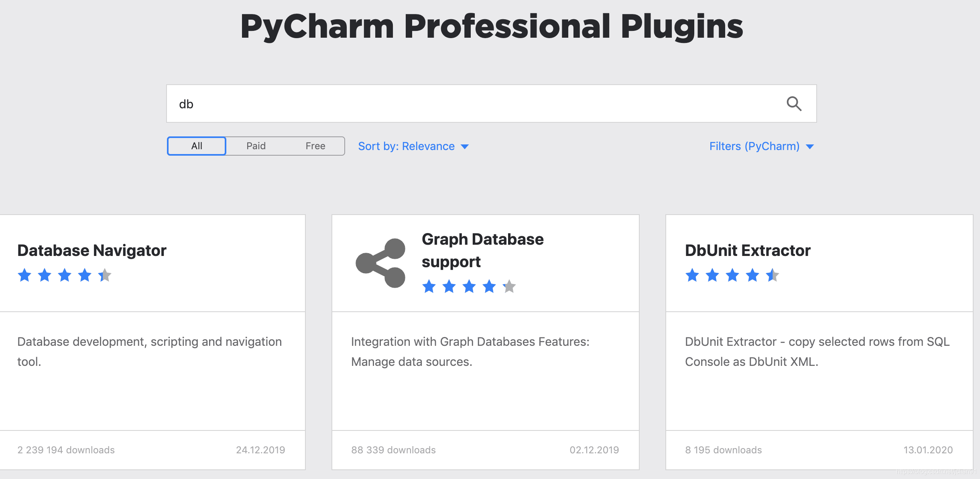This screenshot has height=479, width=980.
Task: Click the search magnifier icon
Action: click(x=794, y=104)
